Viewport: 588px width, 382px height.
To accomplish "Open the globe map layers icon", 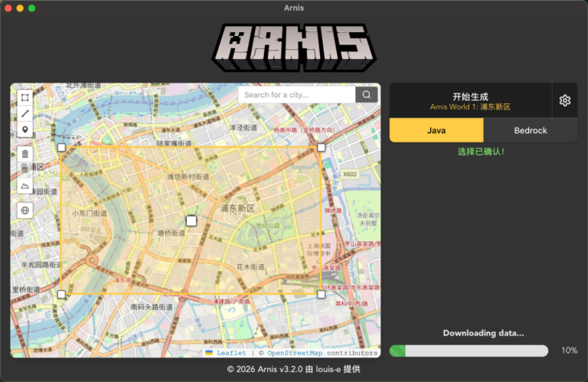I will coord(25,211).
